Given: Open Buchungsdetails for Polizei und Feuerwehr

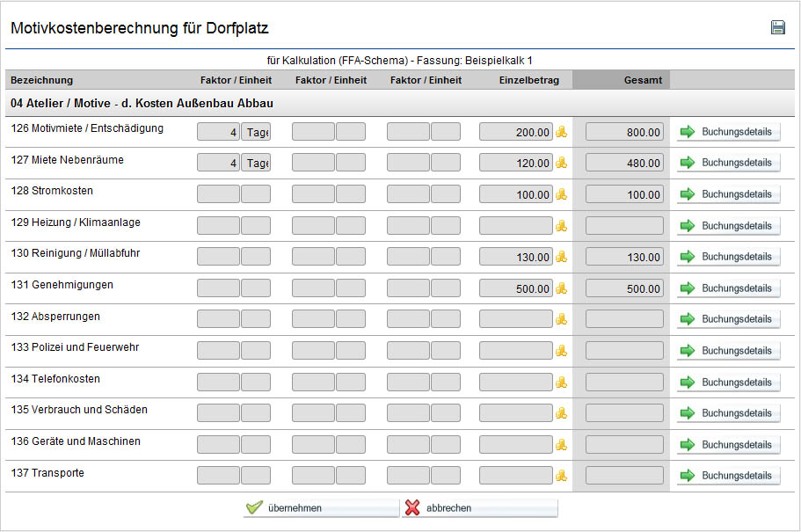Looking at the screenshot, I should coord(728,351).
